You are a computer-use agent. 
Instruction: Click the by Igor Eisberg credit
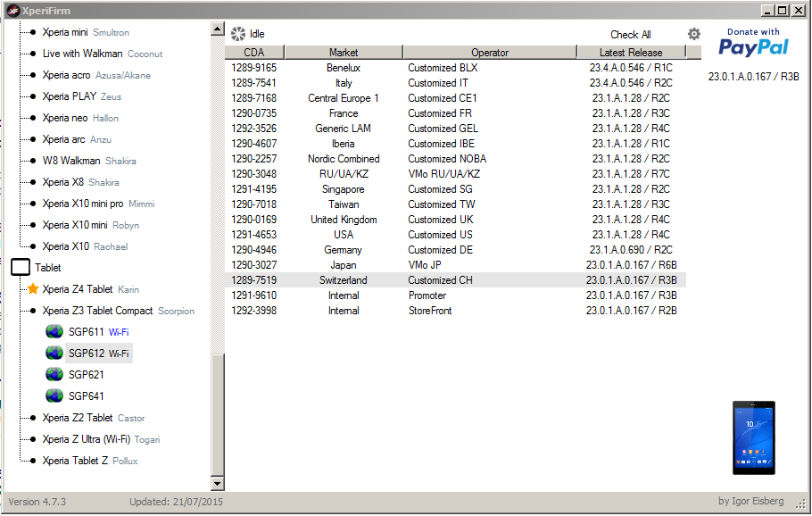(x=751, y=502)
